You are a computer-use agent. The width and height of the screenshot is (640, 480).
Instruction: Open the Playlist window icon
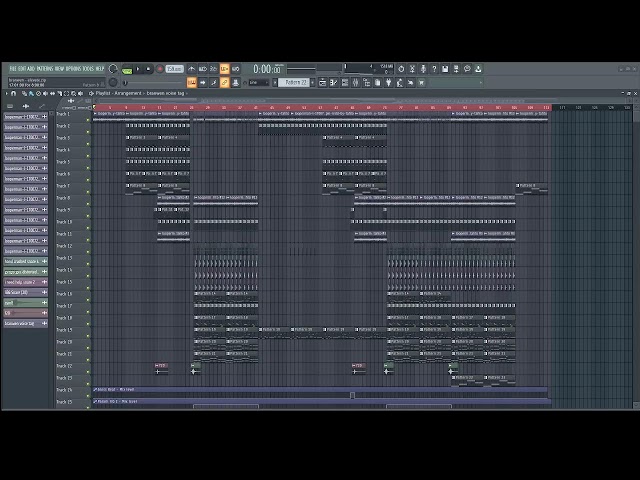[322, 83]
